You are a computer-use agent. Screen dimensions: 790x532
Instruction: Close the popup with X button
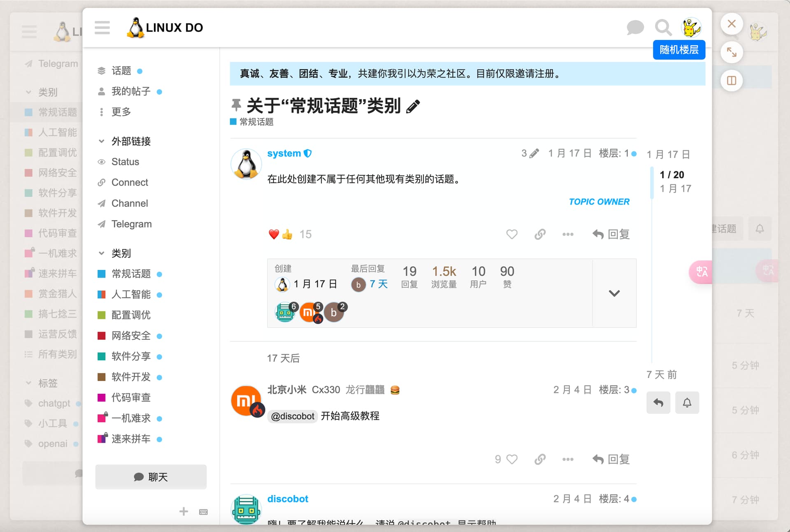click(732, 24)
